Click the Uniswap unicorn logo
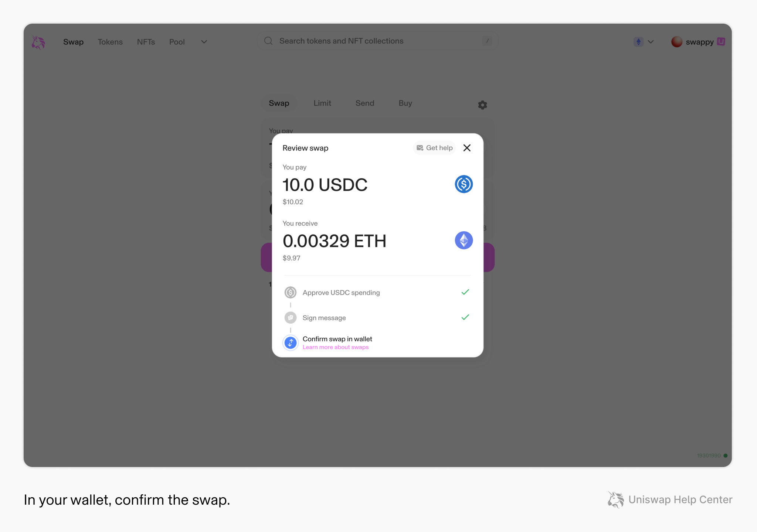This screenshot has height=532, width=757. click(x=38, y=42)
